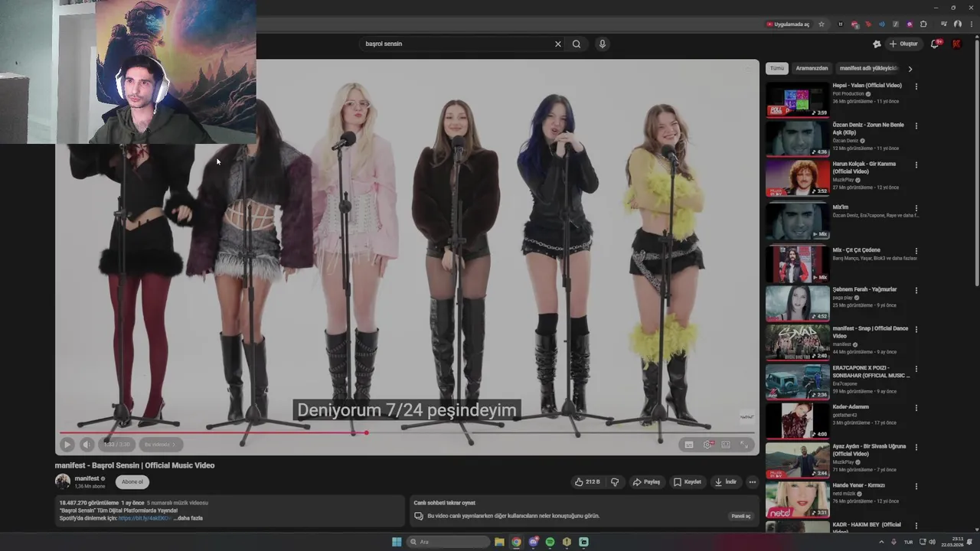The width and height of the screenshot is (980, 551).
Task: Open 'Hande Yener - Kırmızı' video
Action: click(x=859, y=485)
